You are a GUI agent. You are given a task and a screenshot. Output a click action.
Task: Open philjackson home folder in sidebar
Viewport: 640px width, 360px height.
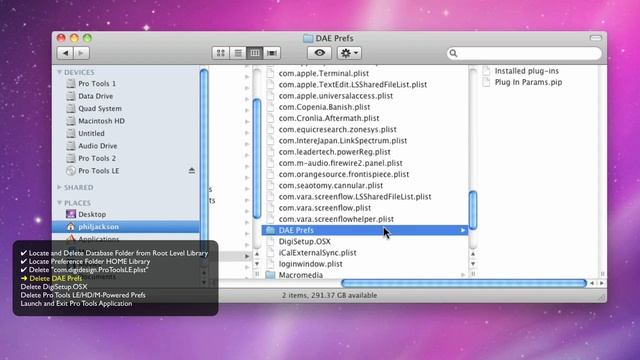point(127,227)
